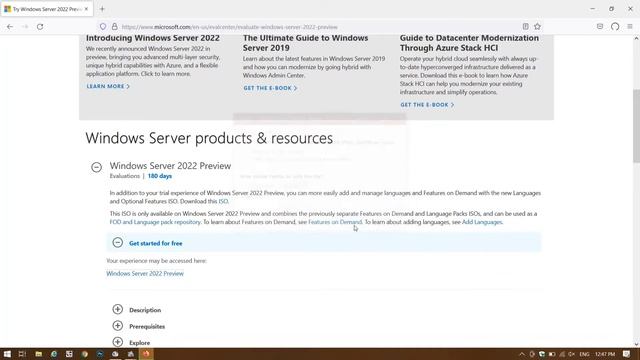Select the Try Windows Server 2022 Preview tab

click(x=47, y=9)
